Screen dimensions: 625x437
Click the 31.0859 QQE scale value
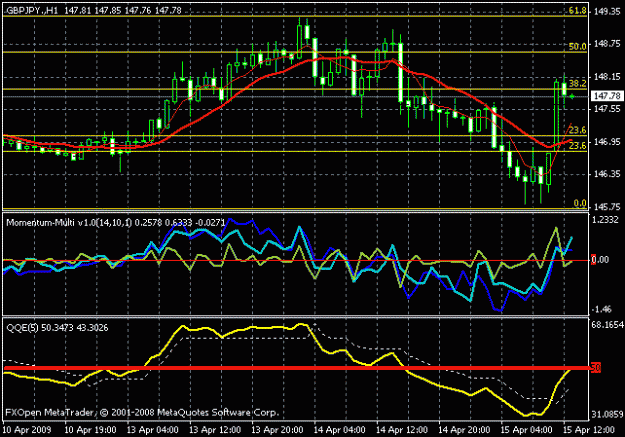point(607,415)
